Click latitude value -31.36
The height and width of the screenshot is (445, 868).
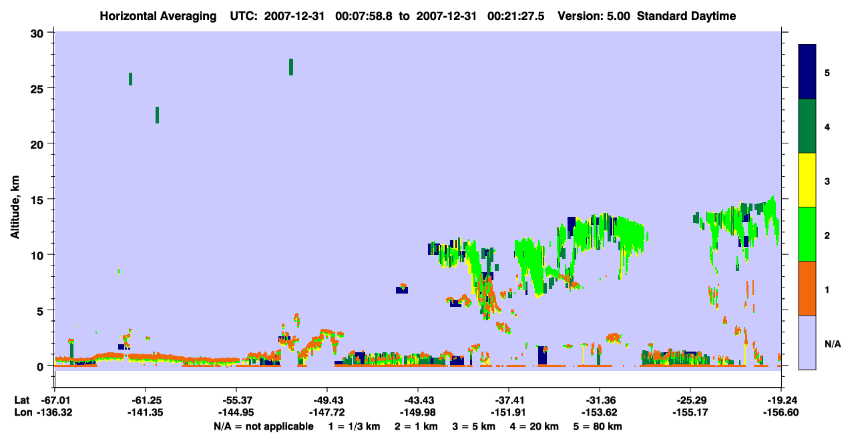click(x=600, y=400)
